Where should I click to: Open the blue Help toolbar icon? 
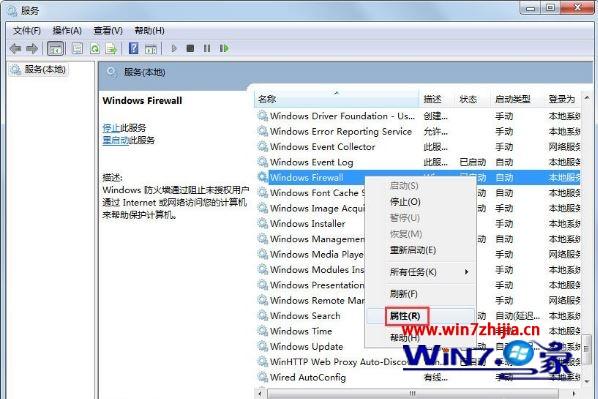[x=133, y=48]
